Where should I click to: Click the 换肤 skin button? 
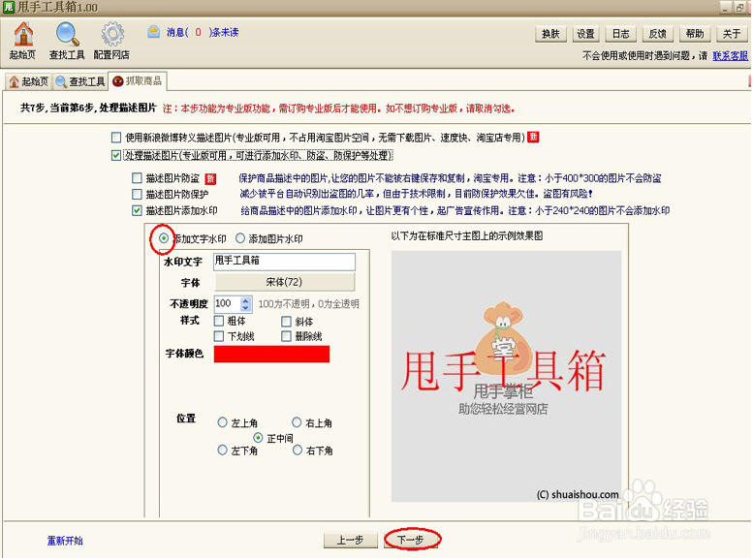point(550,34)
